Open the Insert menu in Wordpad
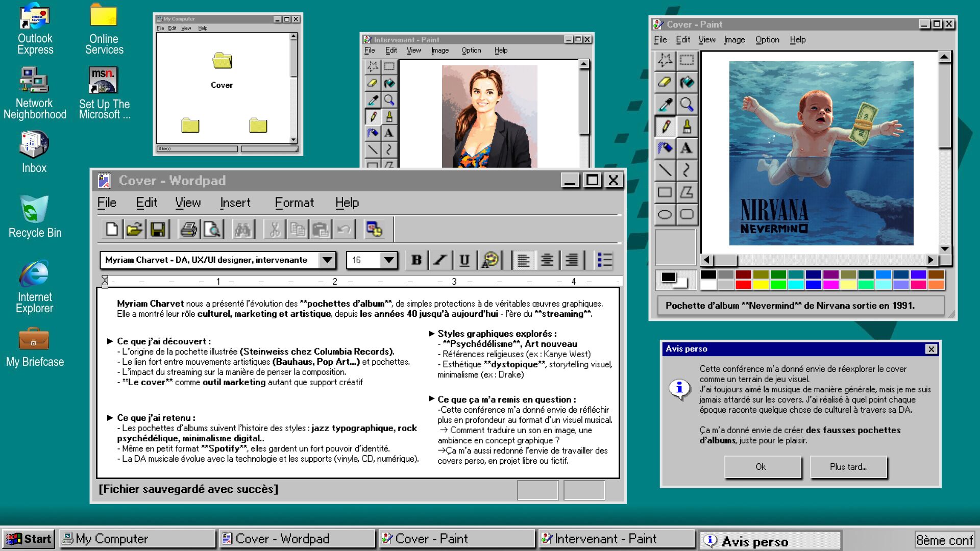The image size is (980, 551). [235, 203]
